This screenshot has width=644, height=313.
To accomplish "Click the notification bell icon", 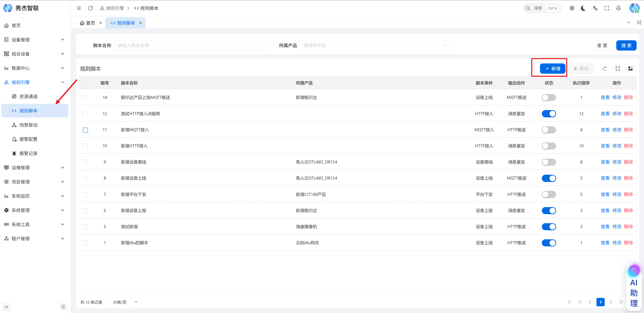I will pyautogui.click(x=618, y=8).
